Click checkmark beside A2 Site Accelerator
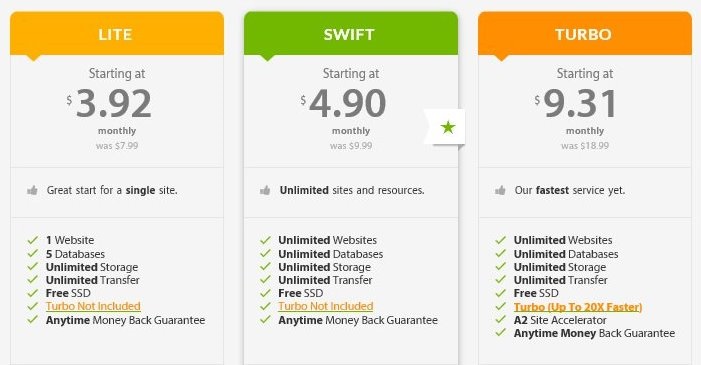Image resolution: width=701 pixels, height=365 pixels. (500, 320)
